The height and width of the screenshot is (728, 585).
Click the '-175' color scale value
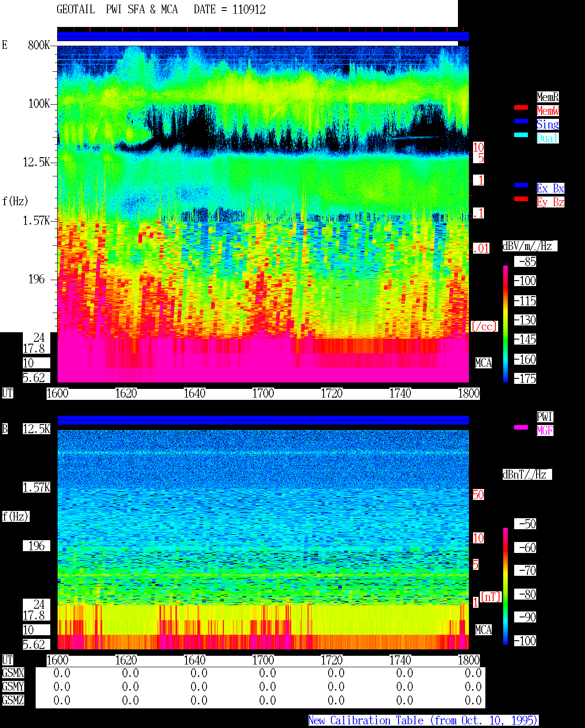click(x=525, y=378)
